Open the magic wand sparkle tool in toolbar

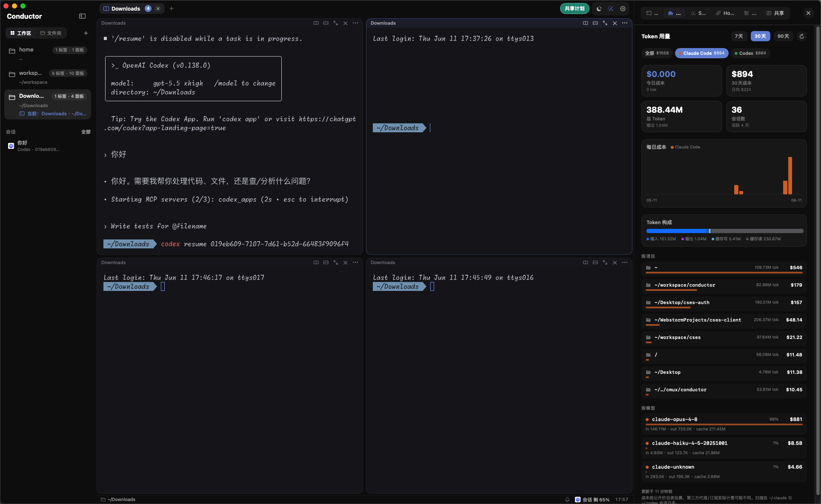[611, 9]
